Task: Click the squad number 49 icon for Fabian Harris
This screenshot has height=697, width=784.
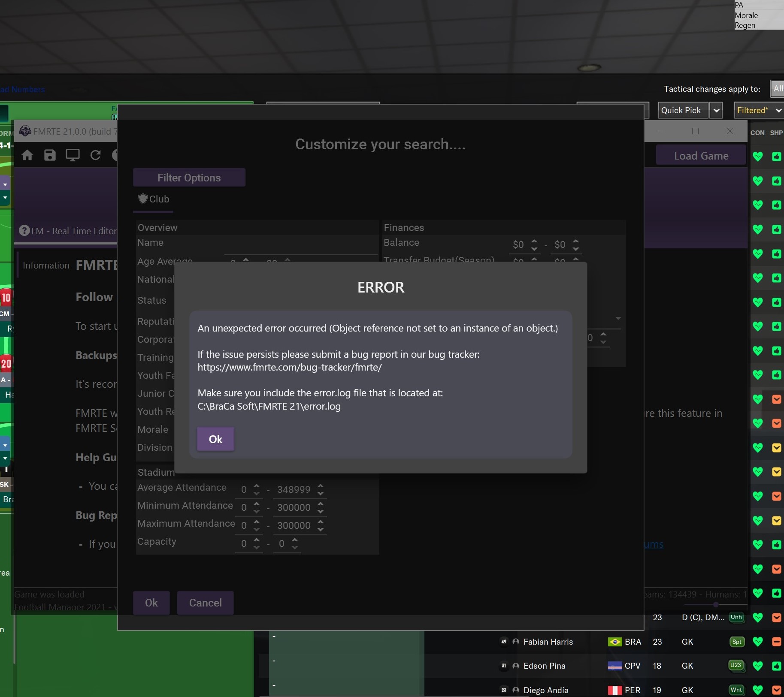Action: (504, 642)
